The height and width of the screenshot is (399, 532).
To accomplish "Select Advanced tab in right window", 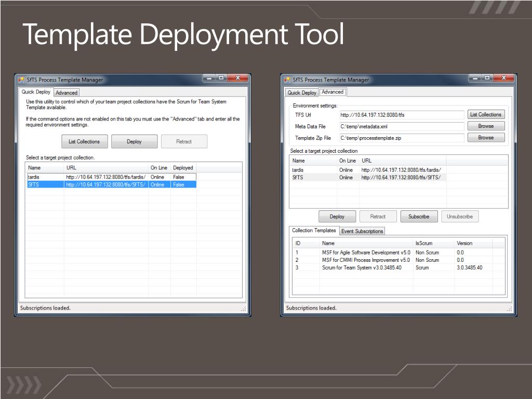I will tap(332, 92).
